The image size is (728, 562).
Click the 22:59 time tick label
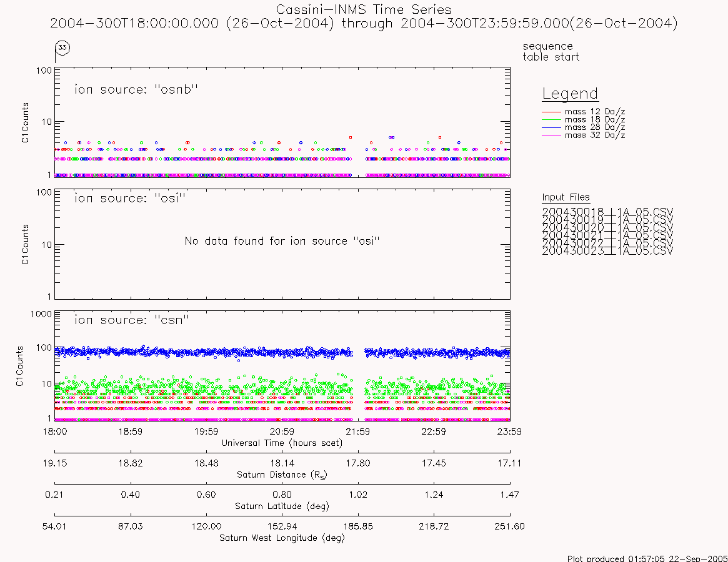[434, 431]
